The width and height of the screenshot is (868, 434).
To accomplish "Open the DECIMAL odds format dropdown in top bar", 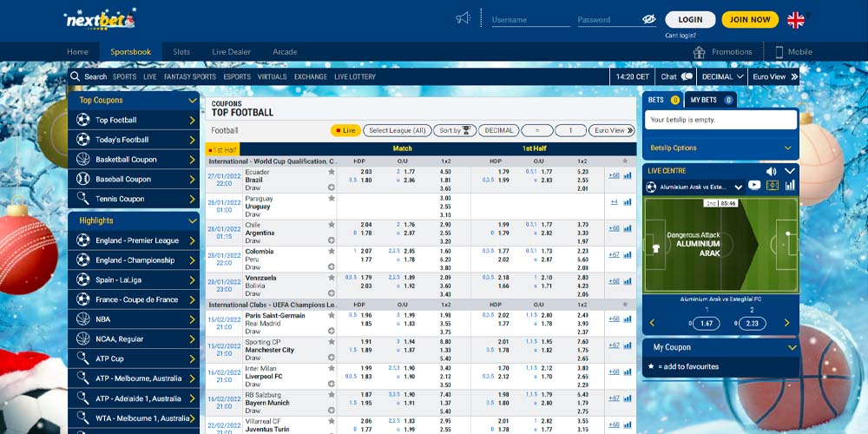I will point(722,76).
